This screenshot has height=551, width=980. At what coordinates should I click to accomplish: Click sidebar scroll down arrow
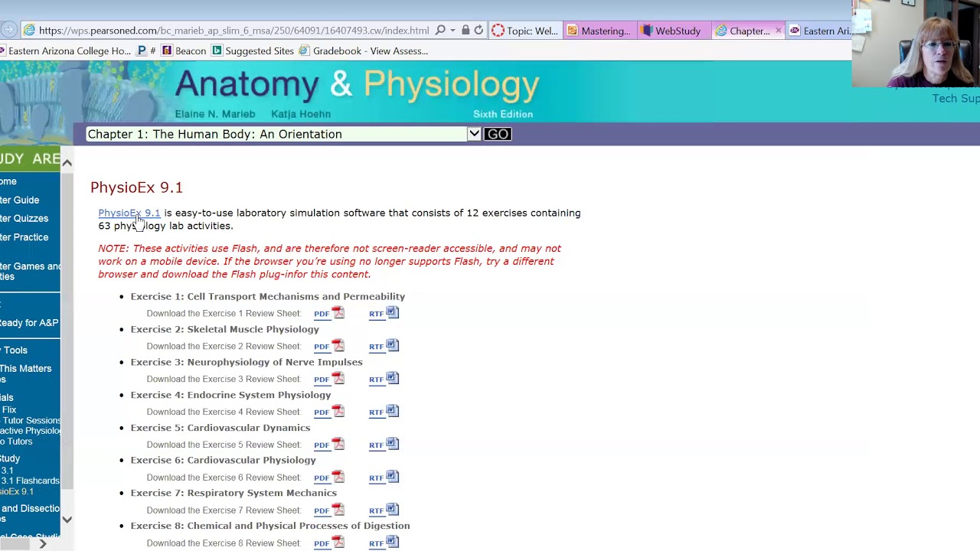pyautogui.click(x=67, y=520)
